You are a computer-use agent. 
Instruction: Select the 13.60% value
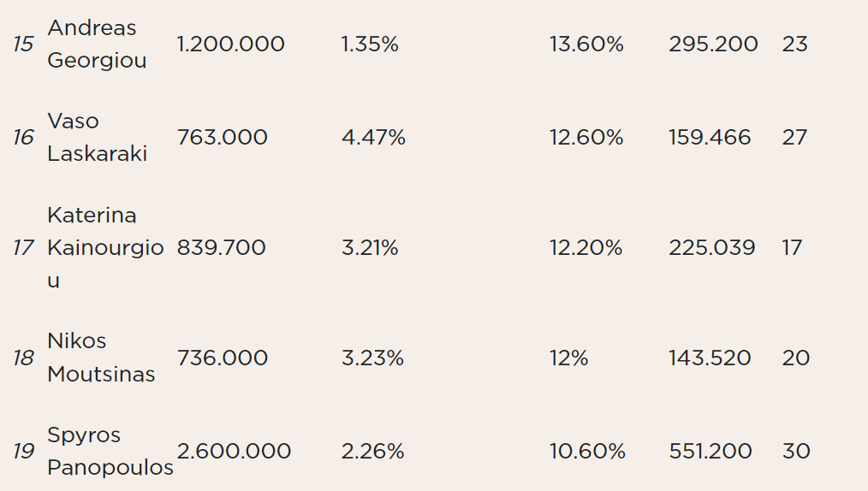[586, 44]
